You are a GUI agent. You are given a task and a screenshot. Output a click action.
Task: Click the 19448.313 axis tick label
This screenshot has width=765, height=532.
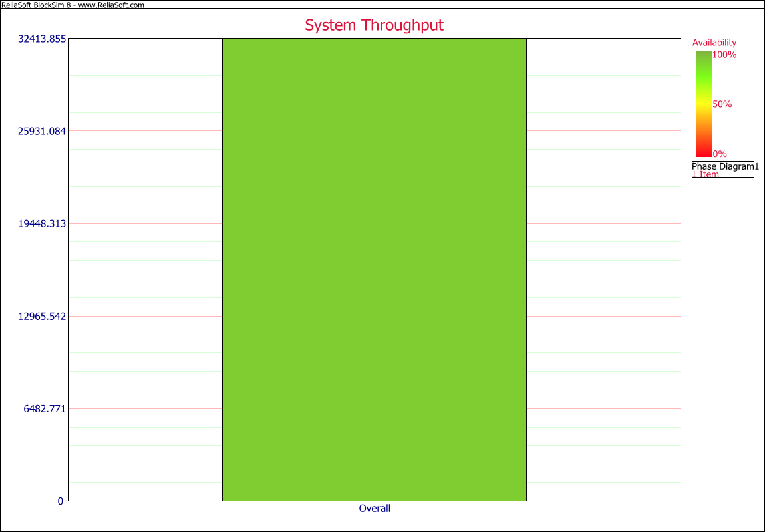42,224
